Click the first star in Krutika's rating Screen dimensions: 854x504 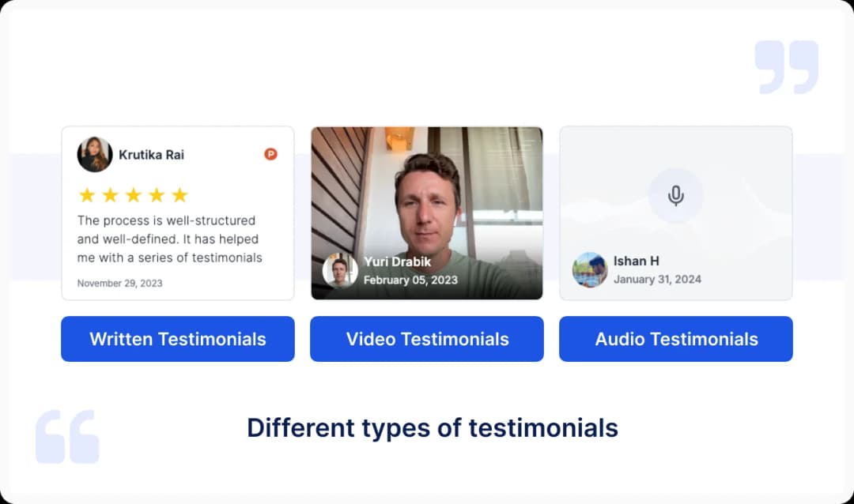pyautogui.click(x=87, y=194)
